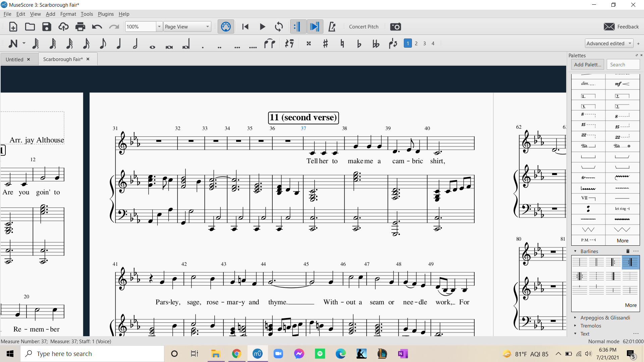Open the zoom percentage dropdown
This screenshot has height=362, width=644.
coord(159,27)
